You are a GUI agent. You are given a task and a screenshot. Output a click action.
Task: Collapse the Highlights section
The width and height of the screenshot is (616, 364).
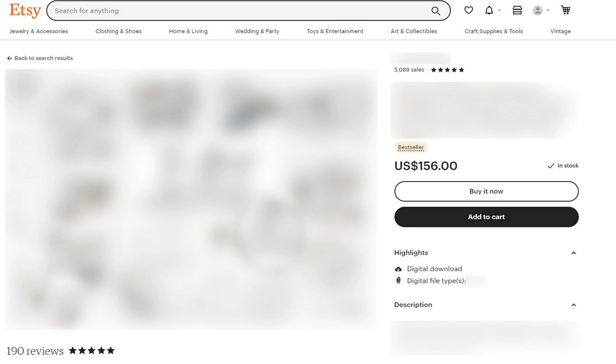pyautogui.click(x=574, y=253)
